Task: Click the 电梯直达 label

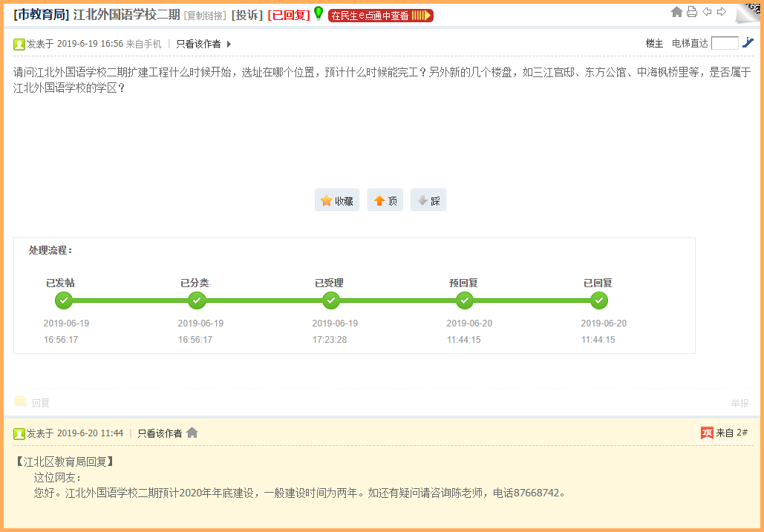Action: [x=690, y=43]
